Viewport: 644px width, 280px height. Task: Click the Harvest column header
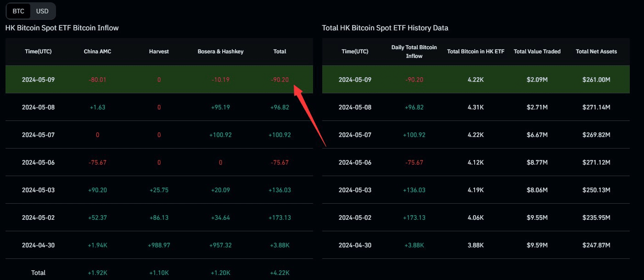159,51
